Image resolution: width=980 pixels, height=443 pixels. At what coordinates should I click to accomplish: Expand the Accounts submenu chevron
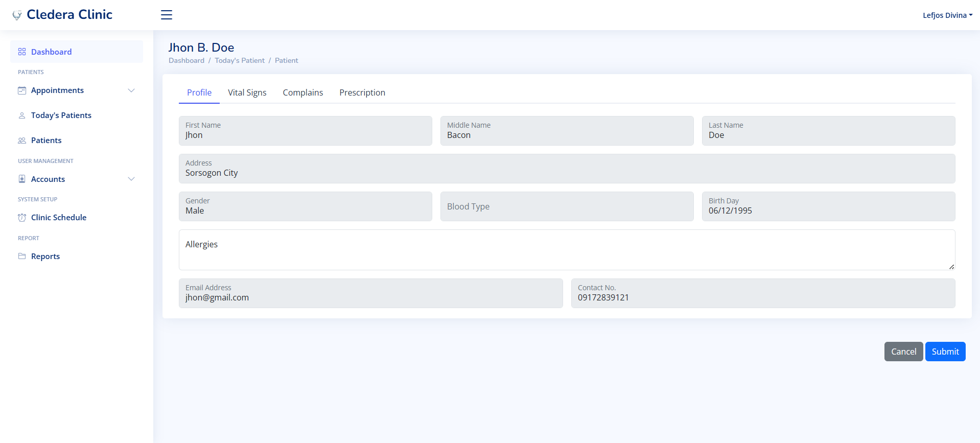tap(131, 179)
